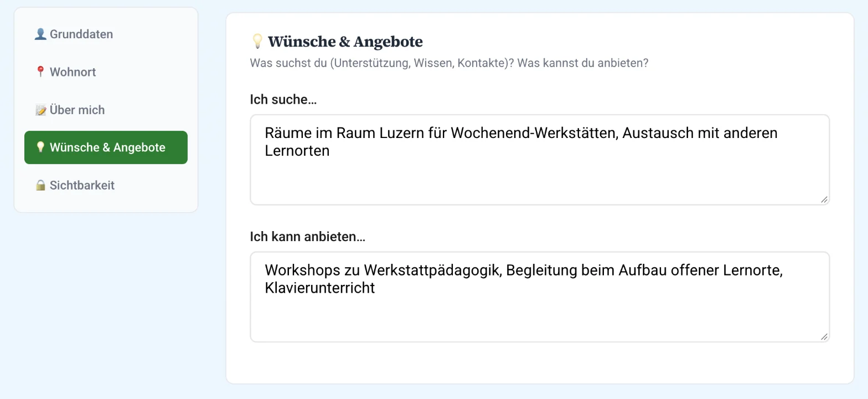Focus the "Ich suche…" text area
This screenshot has width=868, height=399.
click(540, 160)
